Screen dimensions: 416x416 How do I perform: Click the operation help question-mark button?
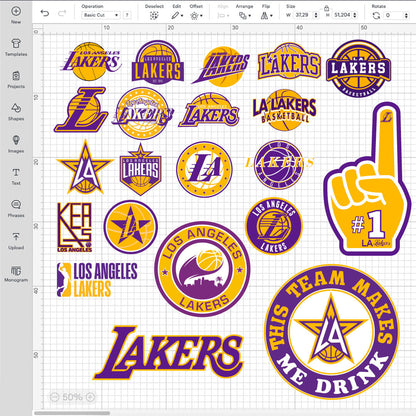127,15
